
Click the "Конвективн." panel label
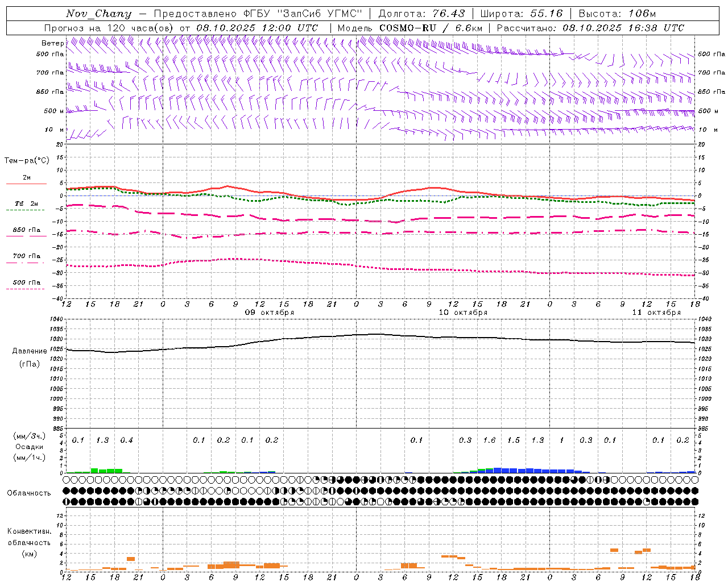[29, 531]
